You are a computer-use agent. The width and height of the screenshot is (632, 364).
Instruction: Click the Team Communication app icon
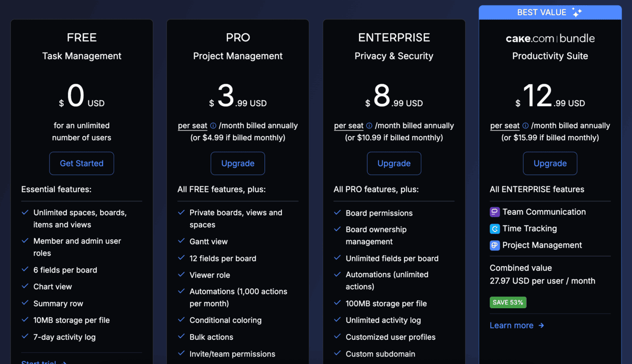[x=495, y=212]
